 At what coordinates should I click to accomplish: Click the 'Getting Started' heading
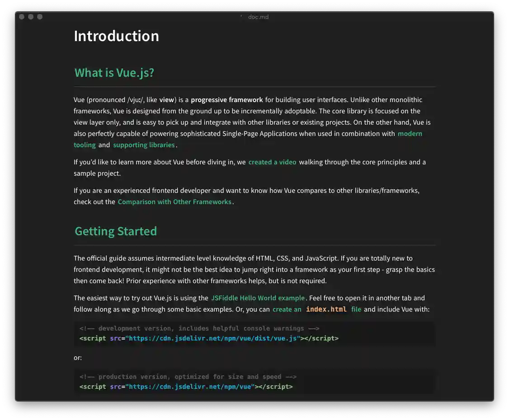click(116, 231)
